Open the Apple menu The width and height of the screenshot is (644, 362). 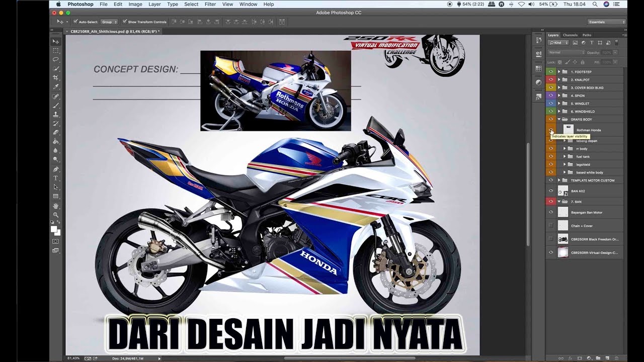58,4
